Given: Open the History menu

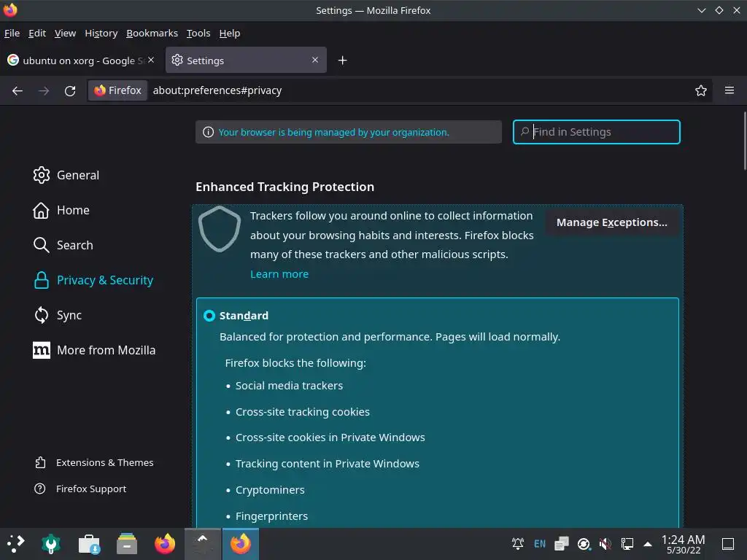Looking at the screenshot, I should tap(101, 34).
